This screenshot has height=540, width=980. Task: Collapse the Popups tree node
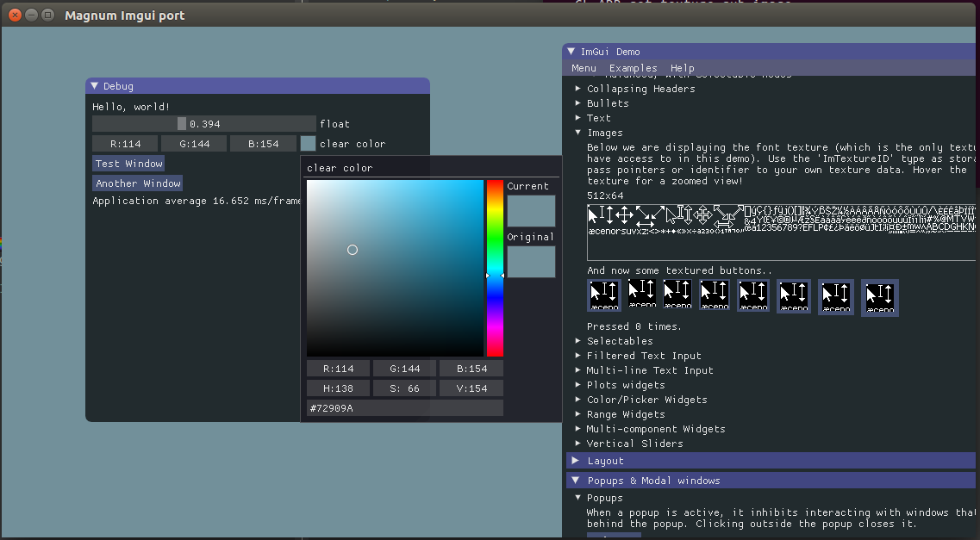coord(599,498)
